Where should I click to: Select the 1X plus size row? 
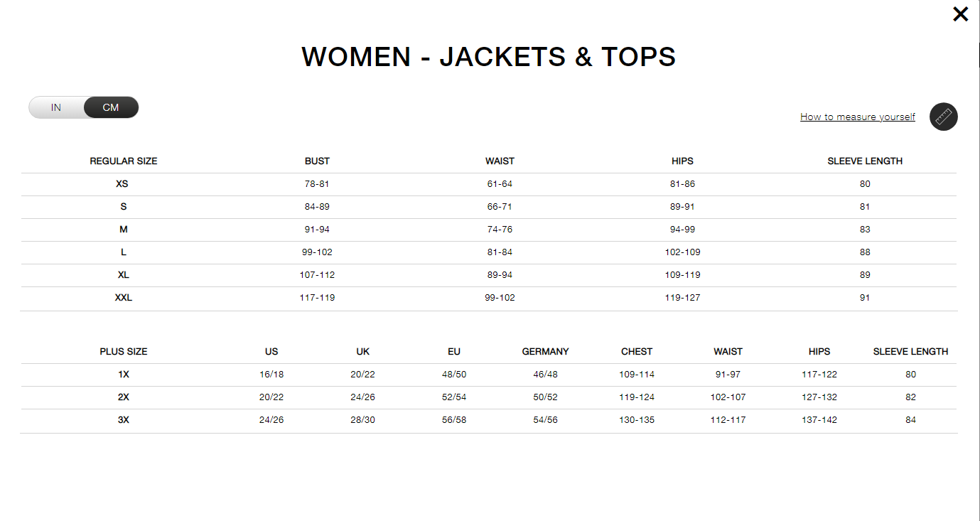pos(489,375)
